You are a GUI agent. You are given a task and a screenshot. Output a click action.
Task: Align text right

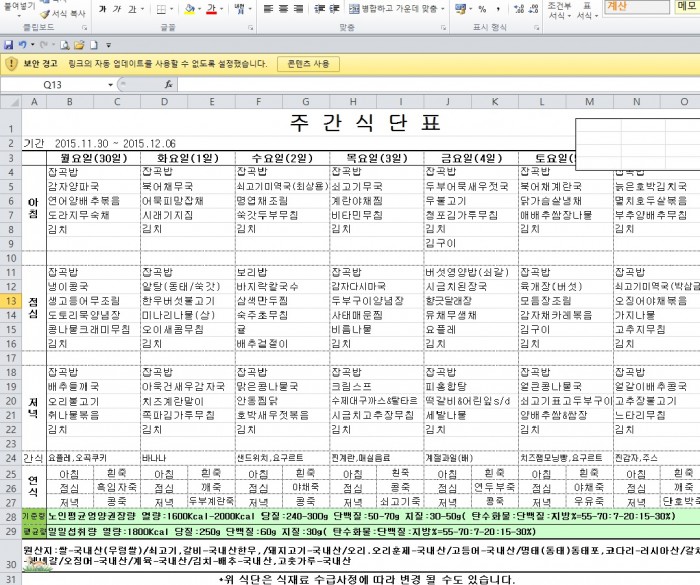tap(299, 8)
